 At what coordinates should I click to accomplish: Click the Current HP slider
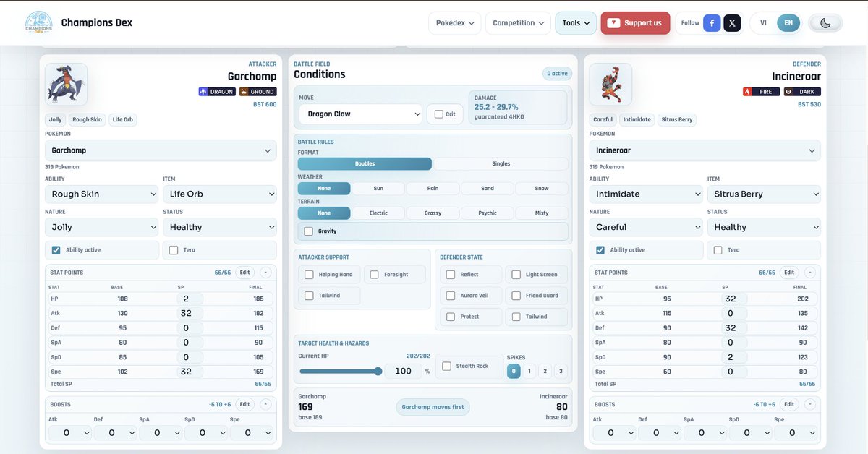pyautogui.click(x=340, y=372)
